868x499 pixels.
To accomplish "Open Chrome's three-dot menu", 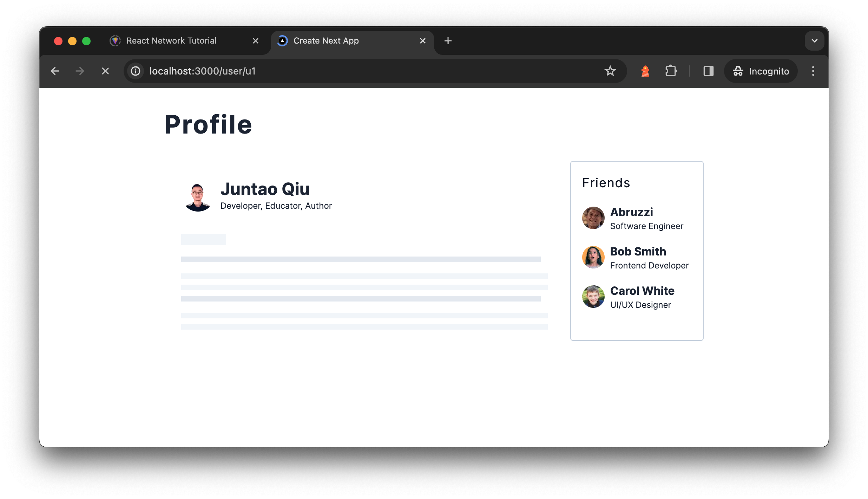I will (813, 71).
